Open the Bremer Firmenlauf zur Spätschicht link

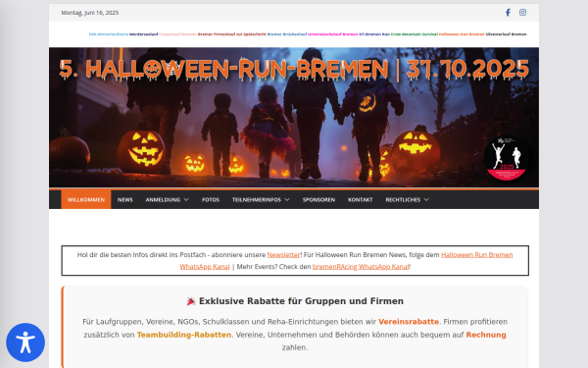[231, 34]
